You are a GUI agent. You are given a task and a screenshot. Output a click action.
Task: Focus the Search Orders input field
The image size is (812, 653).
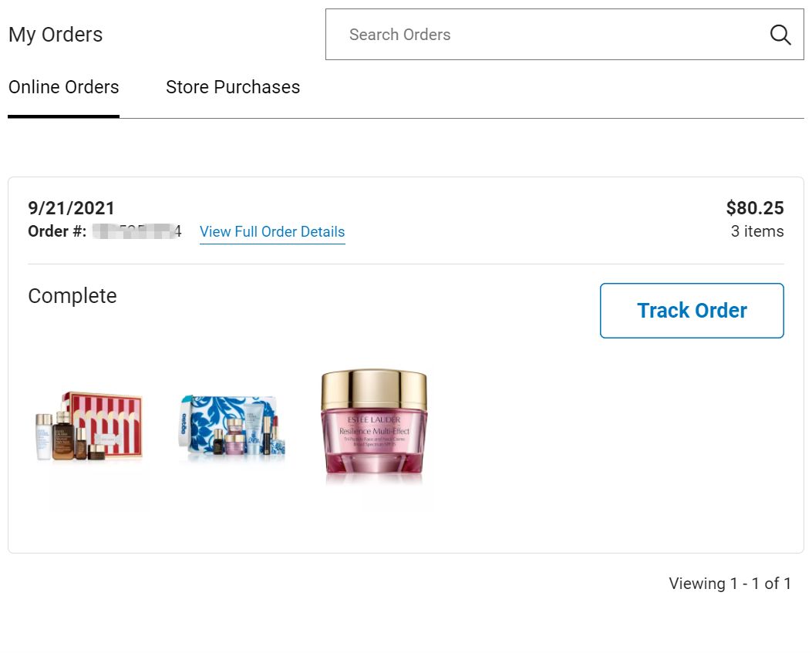[x=564, y=34]
